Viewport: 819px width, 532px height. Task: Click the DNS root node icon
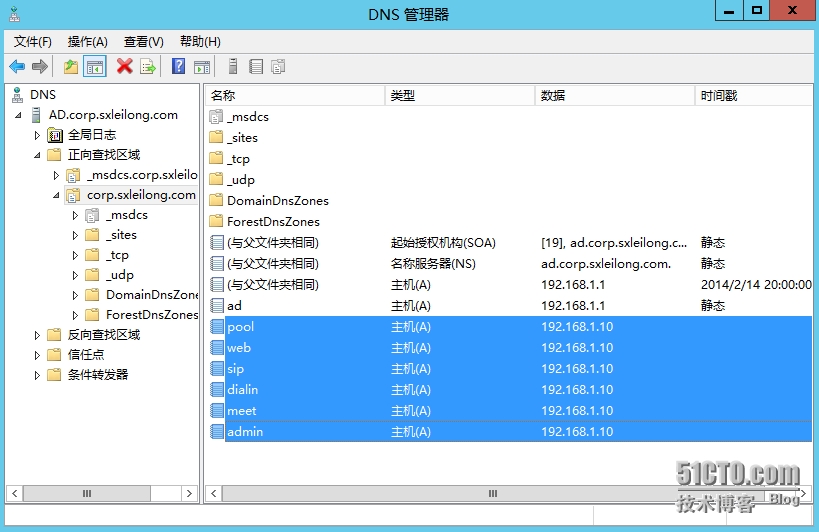click(x=17, y=94)
